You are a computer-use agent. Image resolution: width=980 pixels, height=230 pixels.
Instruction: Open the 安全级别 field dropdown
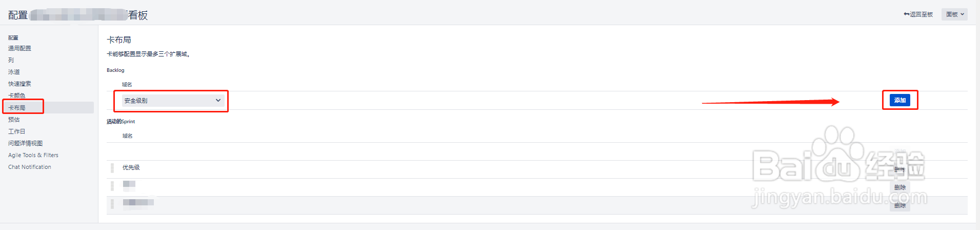[173, 101]
